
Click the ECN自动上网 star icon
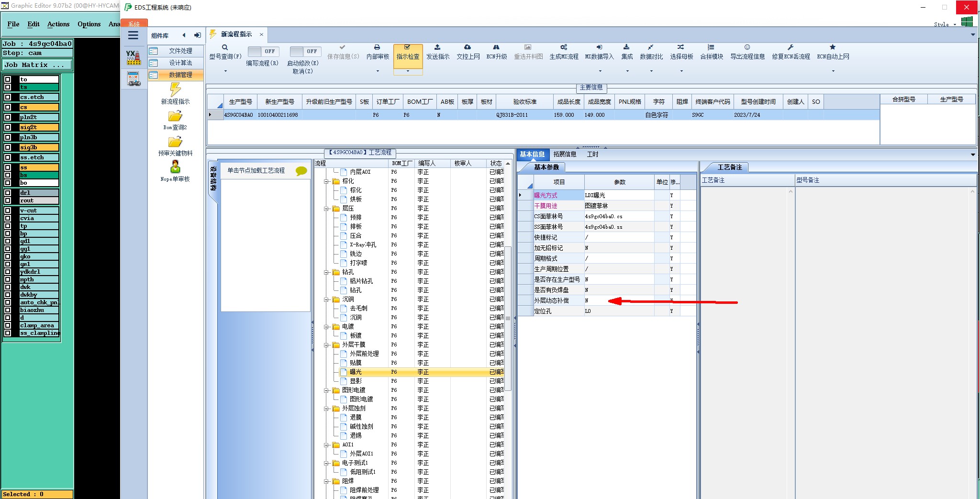[x=833, y=47]
